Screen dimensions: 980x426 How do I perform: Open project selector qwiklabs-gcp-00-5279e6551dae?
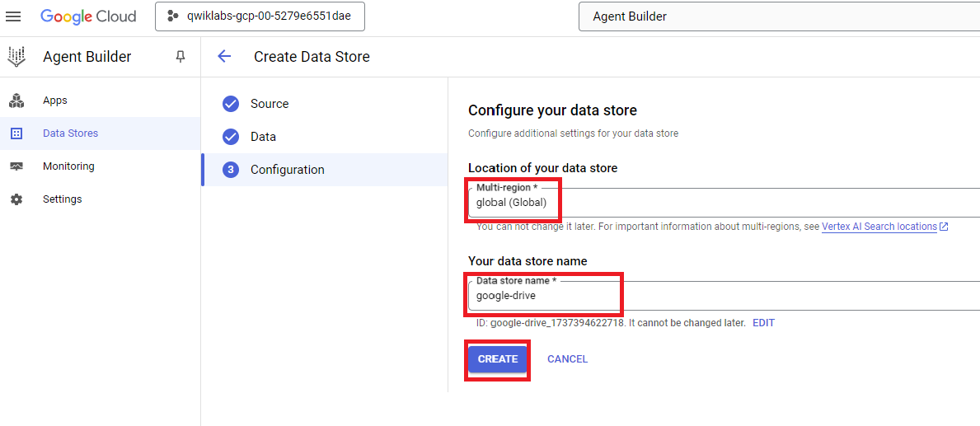click(260, 16)
